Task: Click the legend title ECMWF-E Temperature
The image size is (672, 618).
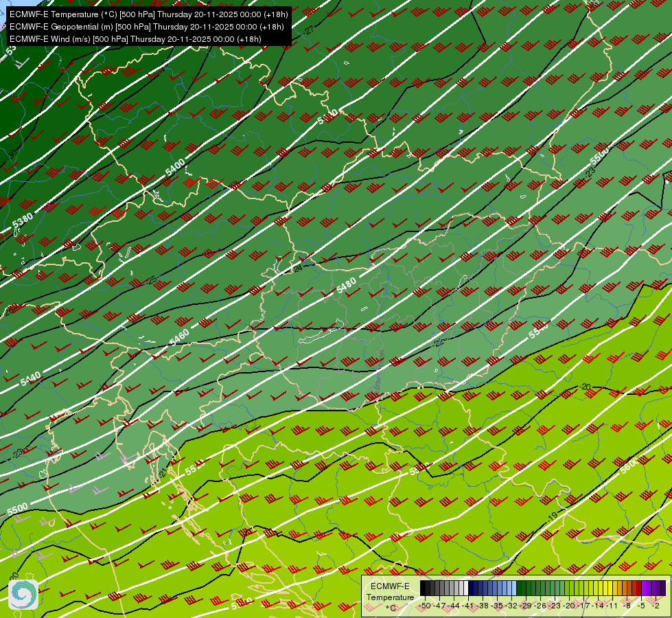Action: pos(391,592)
